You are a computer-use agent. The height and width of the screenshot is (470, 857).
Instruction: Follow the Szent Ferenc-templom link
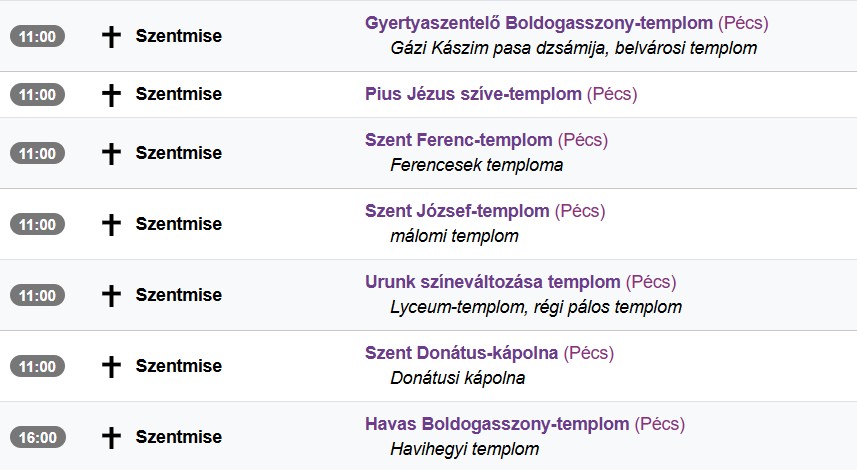click(x=459, y=140)
